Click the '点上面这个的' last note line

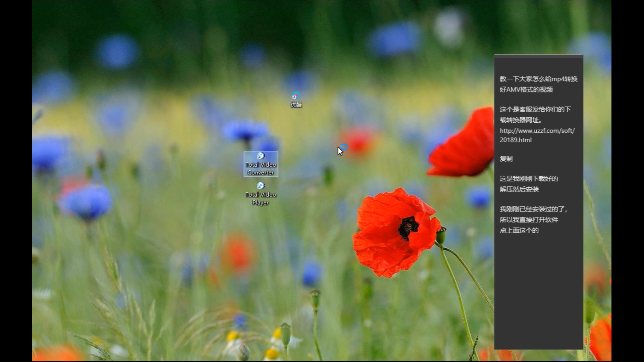pos(519,231)
